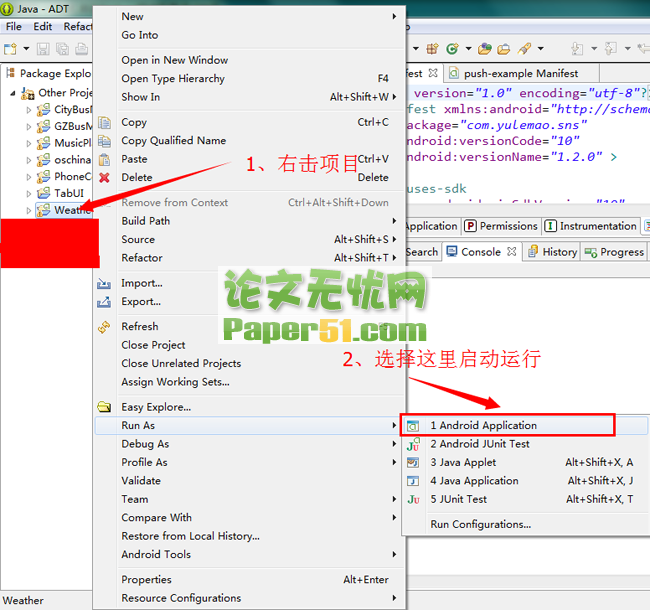Click the Package Explorer view icon
This screenshot has height=610, width=650.
[x=10, y=73]
